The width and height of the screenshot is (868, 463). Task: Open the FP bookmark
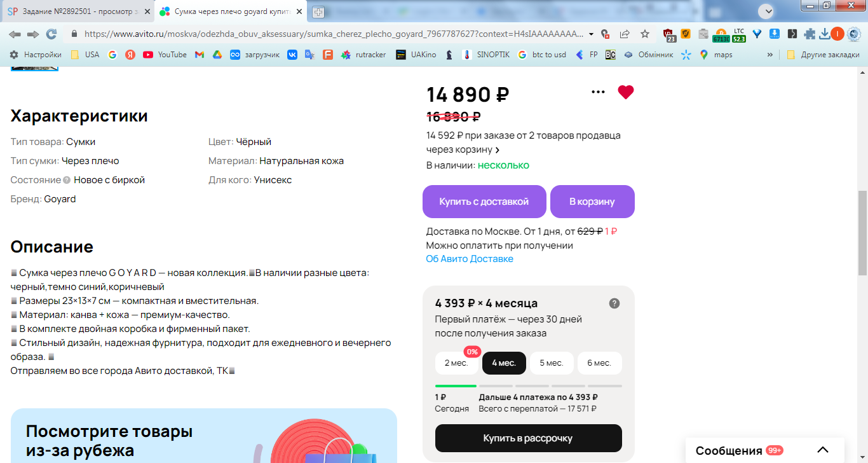[x=587, y=55]
